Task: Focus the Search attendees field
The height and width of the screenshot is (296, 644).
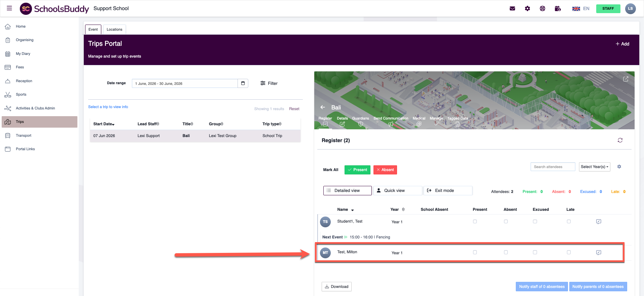Action: click(x=552, y=167)
